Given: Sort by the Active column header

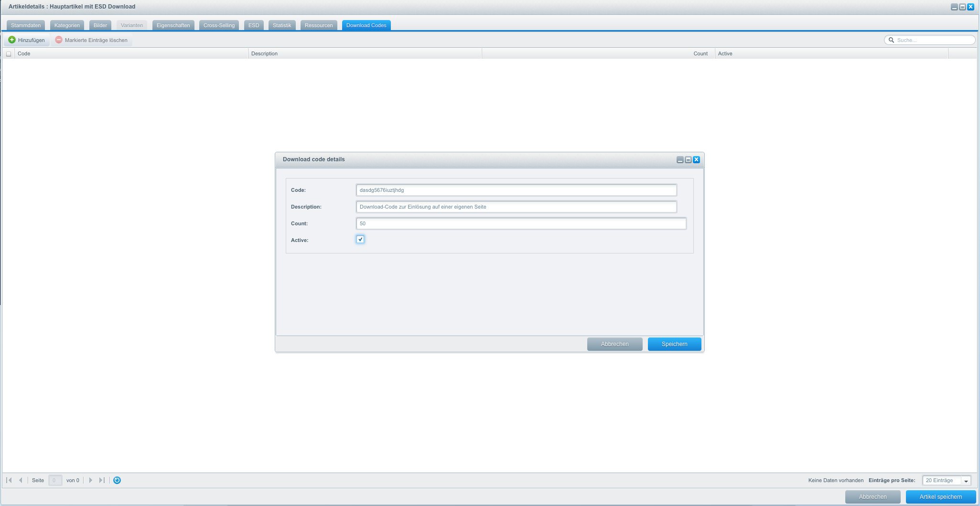Looking at the screenshot, I should pos(831,53).
